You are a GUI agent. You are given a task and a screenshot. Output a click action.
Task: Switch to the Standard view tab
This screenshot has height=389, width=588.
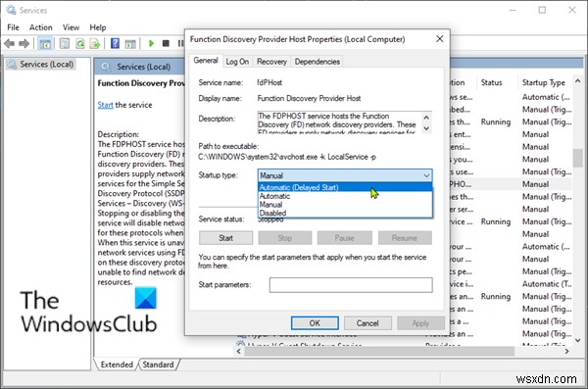pos(158,365)
